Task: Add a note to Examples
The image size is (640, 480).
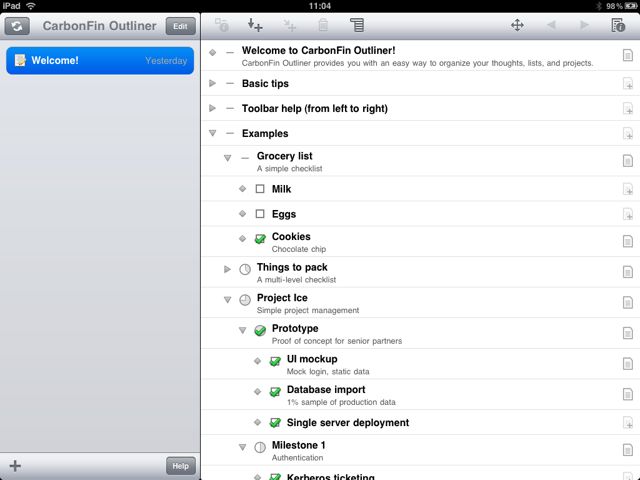Action: point(628,133)
